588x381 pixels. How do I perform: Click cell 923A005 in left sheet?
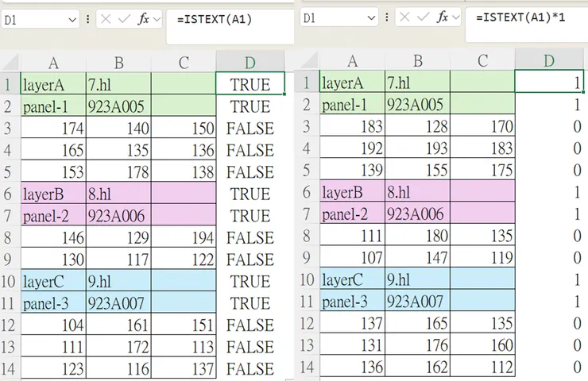coord(118,106)
